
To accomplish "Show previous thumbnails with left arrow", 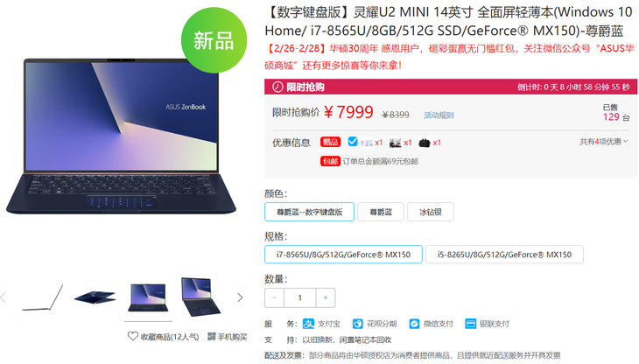I will [4, 297].
